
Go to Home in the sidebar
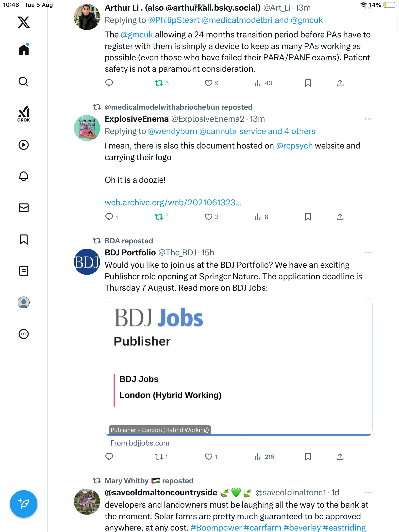click(24, 50)
